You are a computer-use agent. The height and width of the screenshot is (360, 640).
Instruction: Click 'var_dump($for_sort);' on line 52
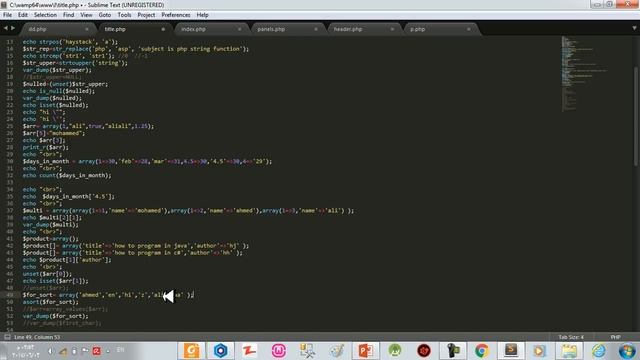coord(56,316)
